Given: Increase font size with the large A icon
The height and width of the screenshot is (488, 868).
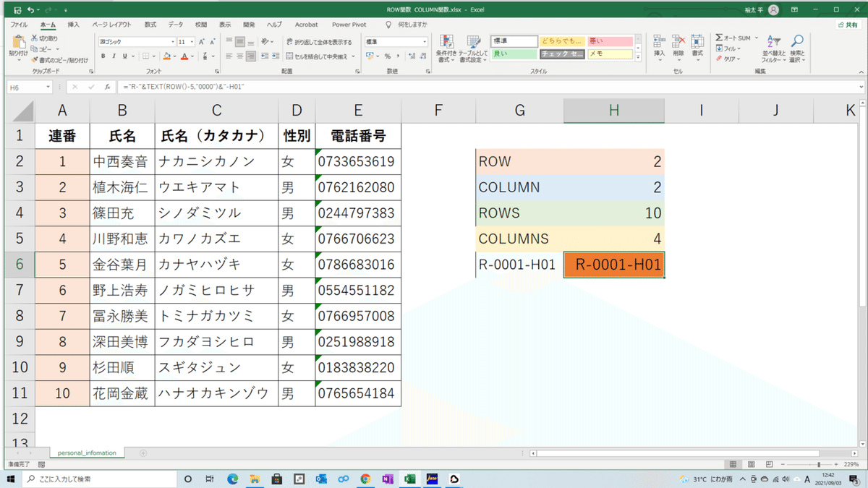Looking at the screenshot, I should (202, 42).
